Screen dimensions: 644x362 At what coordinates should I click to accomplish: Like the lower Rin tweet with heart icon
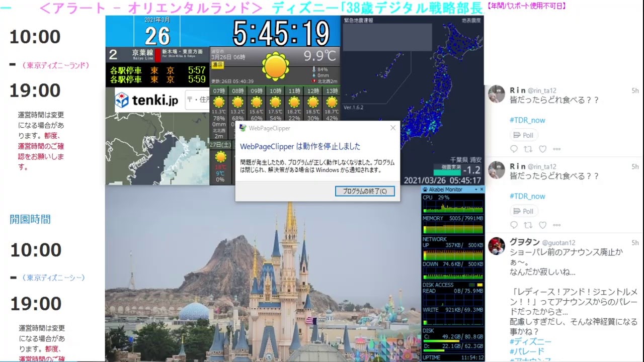coord(542,225)
